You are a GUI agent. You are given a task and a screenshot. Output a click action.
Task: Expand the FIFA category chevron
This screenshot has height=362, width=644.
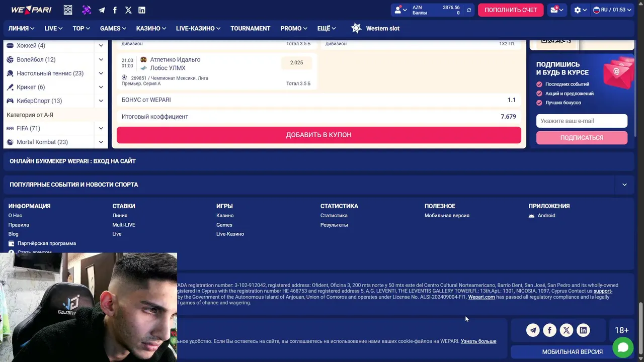point(101,128)
